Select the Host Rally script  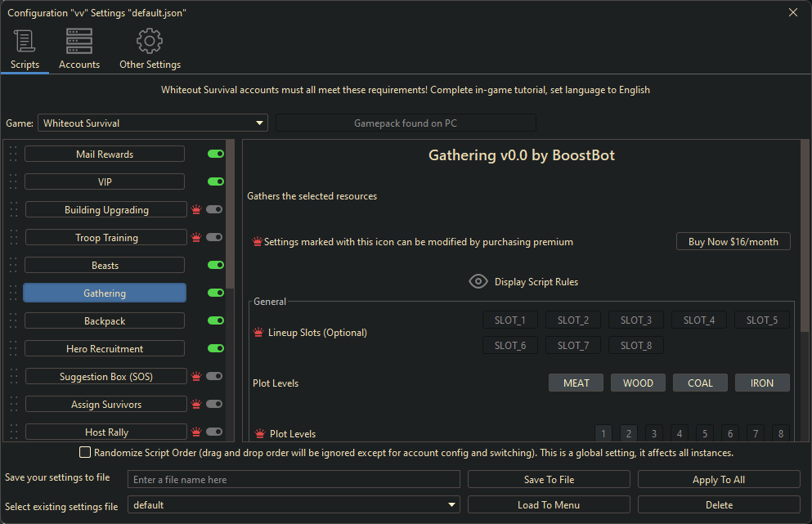[x=106, y=432]
